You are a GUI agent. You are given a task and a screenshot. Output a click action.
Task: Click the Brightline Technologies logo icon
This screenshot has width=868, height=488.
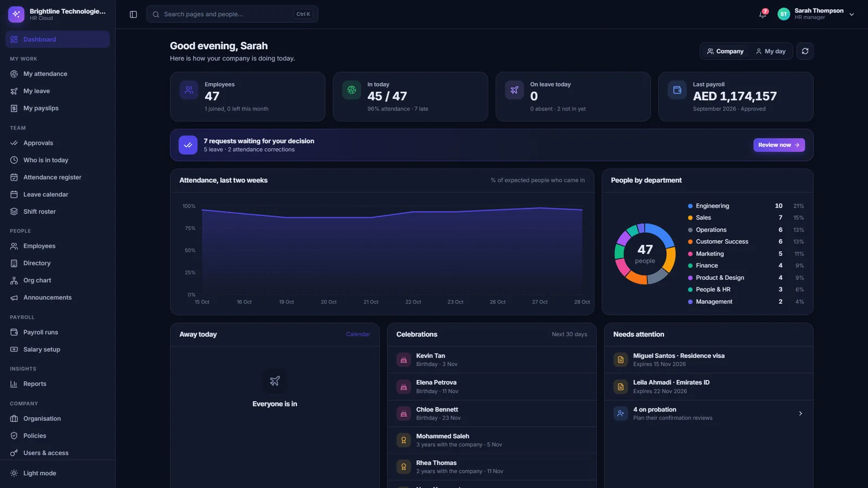point(16,14)
